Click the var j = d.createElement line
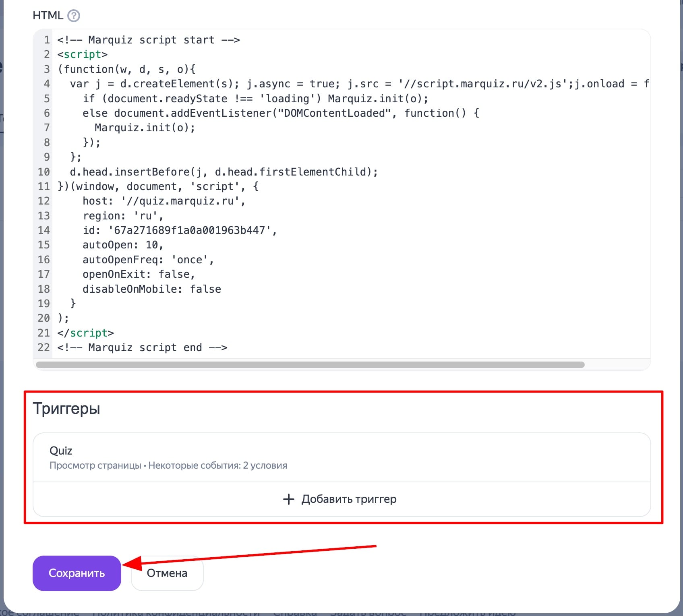 tap(359, 84)
